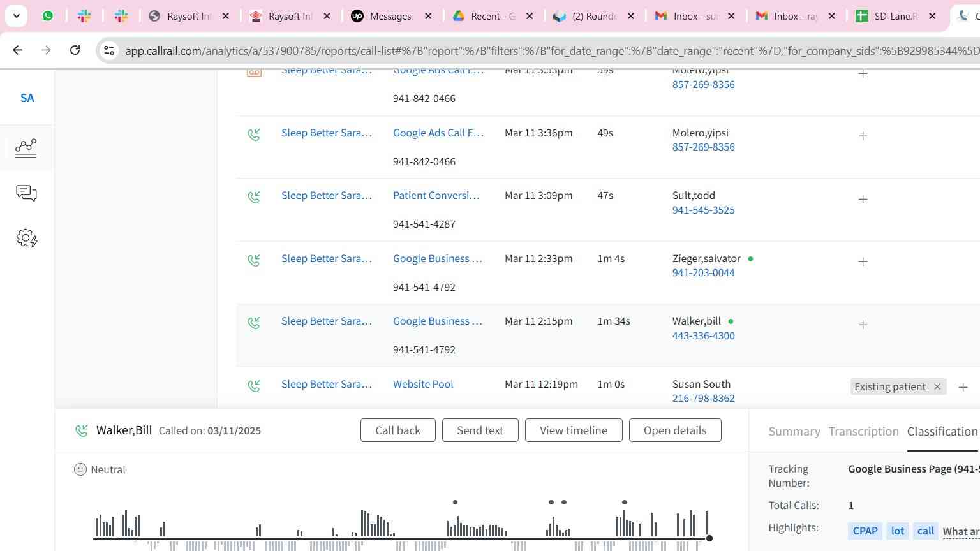Viewport: 980px width, 551px height.
Task: Click the plus tag icon for Sult,todd call
Action: (x=863, y=199)
